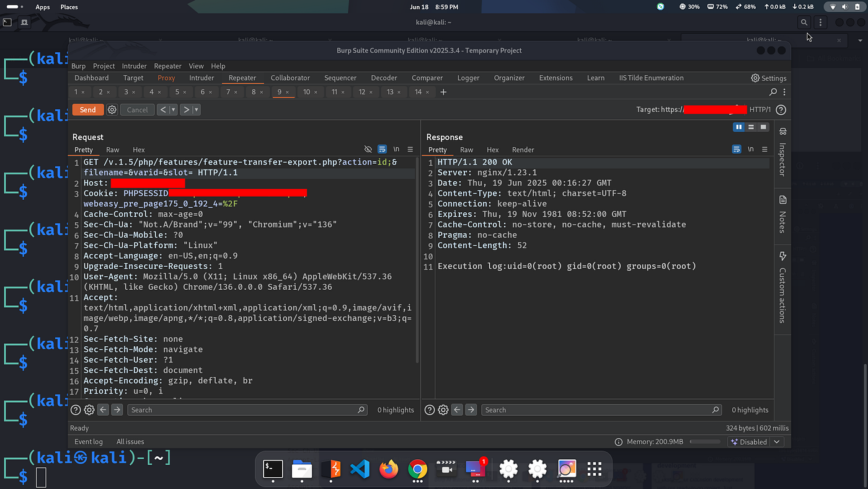Open Response search settings gear
Image resolution: width=868 pixels, height=489 pixels.
[443, 410]
